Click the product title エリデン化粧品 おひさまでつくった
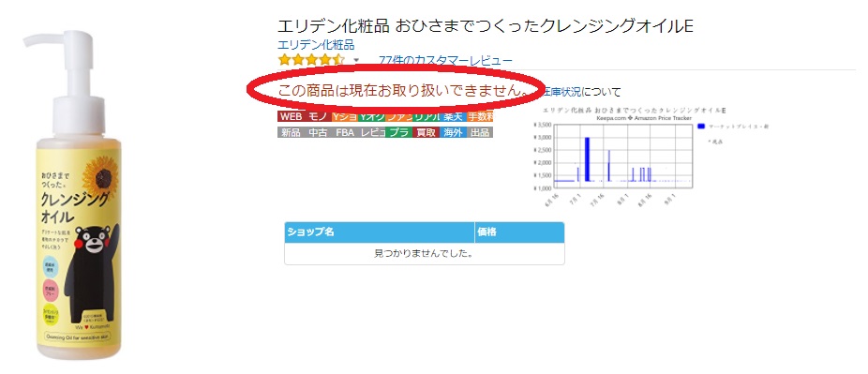 tap(486, 26)
